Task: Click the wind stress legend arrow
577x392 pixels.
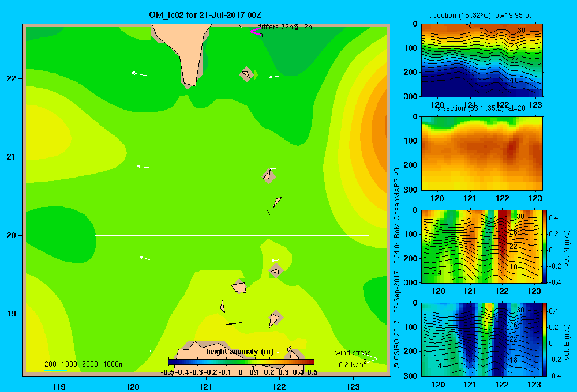Action: point(355,359)
